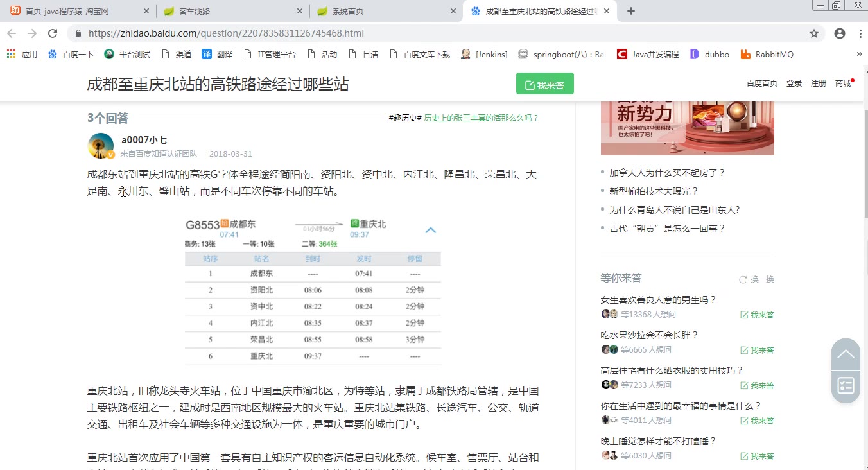The image size is (868, 470).
Task: Close the 系统首页 tab
Action: 454,11
